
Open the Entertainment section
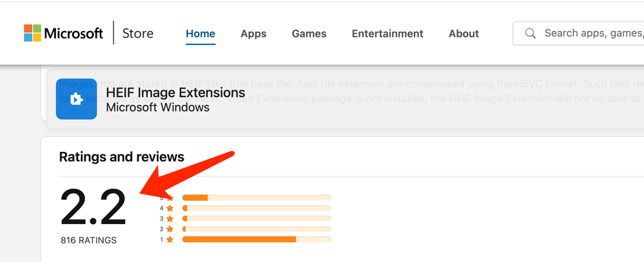click(387, 33)
